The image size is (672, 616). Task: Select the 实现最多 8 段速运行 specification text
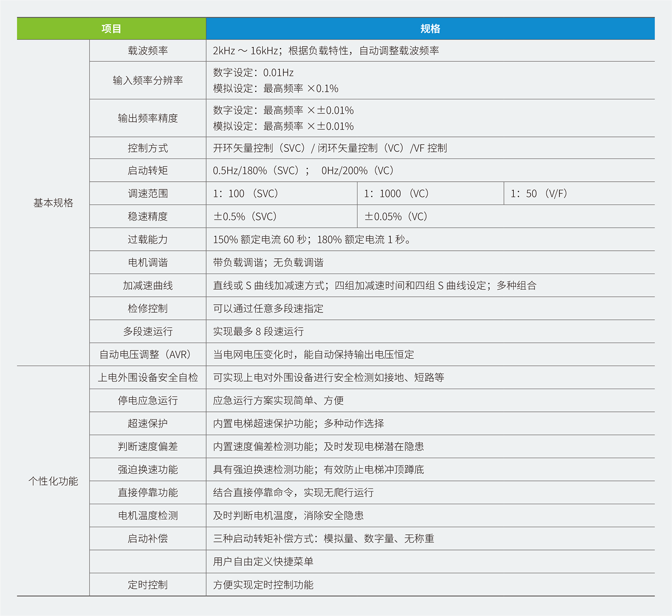pyautogui.click(x=258, y=332)
